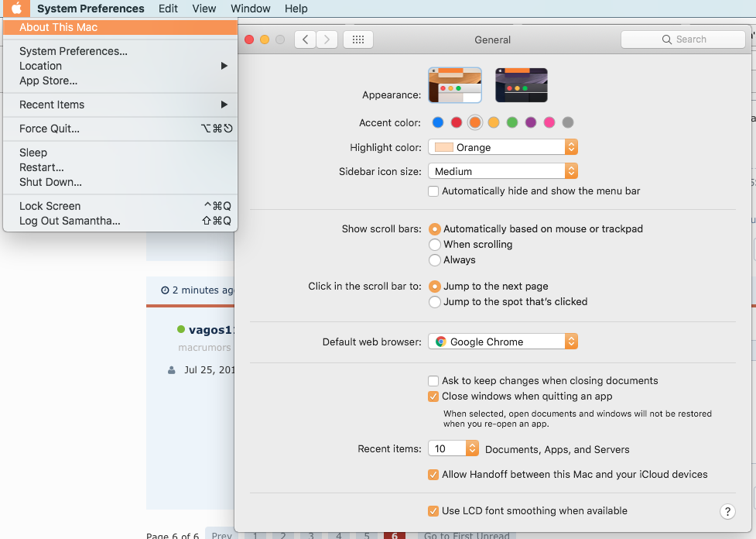Open the Apple menu icon

click(x=16, y=9)
